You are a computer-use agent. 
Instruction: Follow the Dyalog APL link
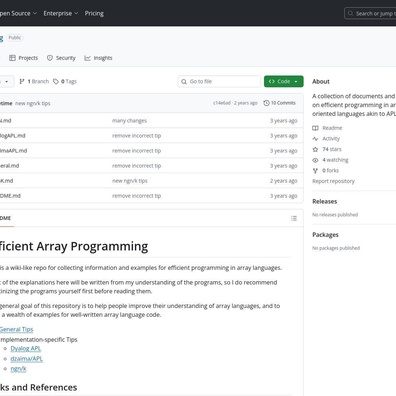click(26, 349)
